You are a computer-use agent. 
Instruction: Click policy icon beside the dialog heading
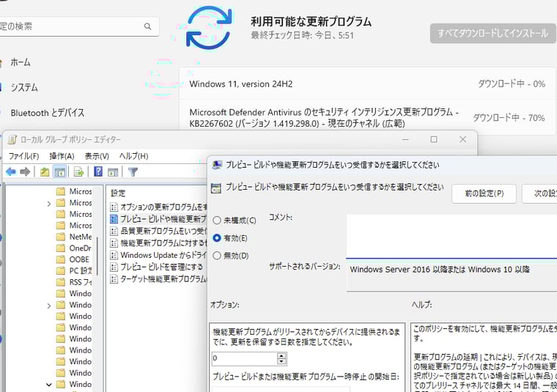pyautogui.click(x=216, y=188)
